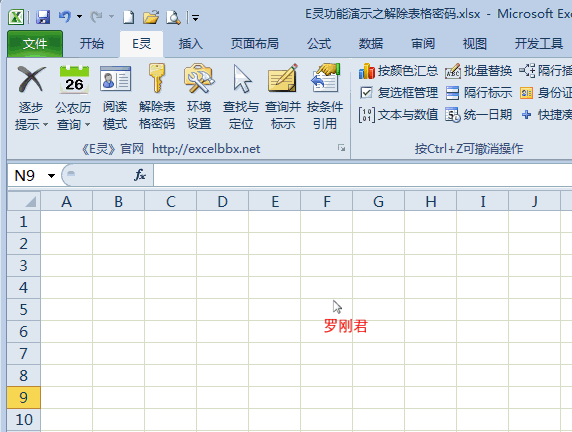Click cell E7
Viewport: 572px width, 432px height.
pos(275,354)
